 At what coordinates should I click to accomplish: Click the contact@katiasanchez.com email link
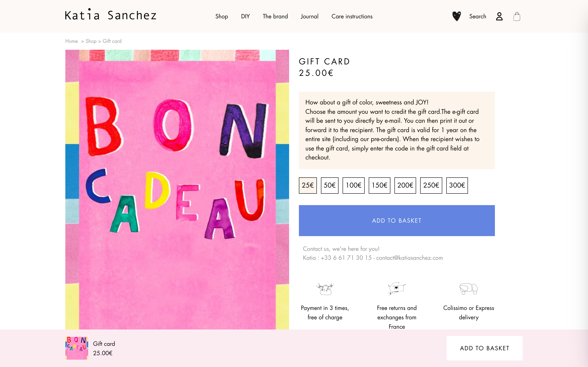click(x=409, y=258)
